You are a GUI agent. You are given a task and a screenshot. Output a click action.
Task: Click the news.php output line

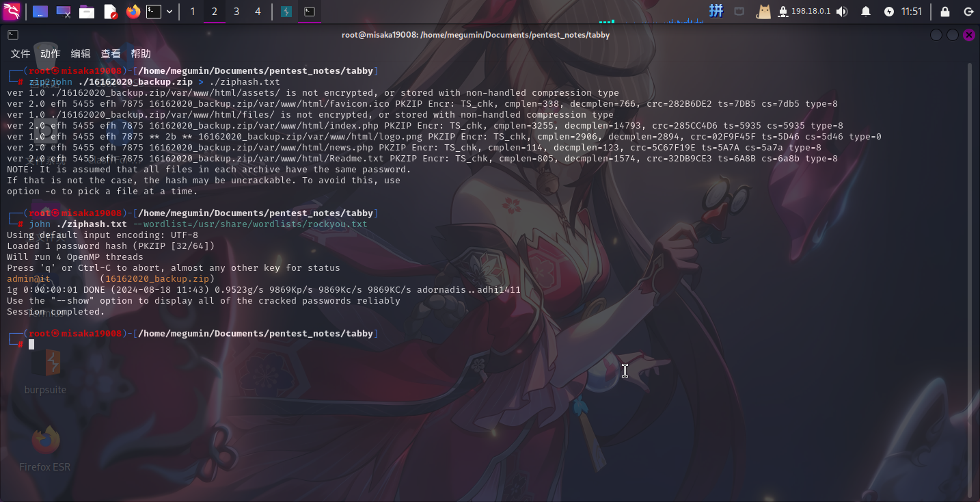pos(414,148)
